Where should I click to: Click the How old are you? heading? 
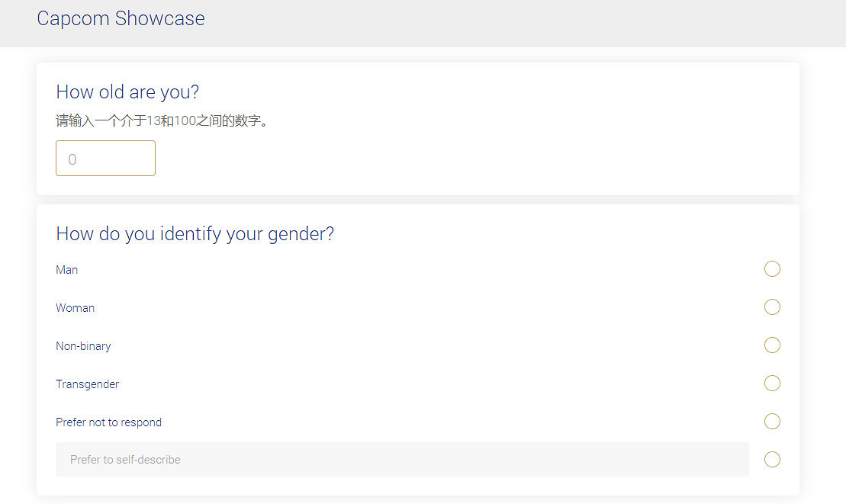click(x=127, y=92)
